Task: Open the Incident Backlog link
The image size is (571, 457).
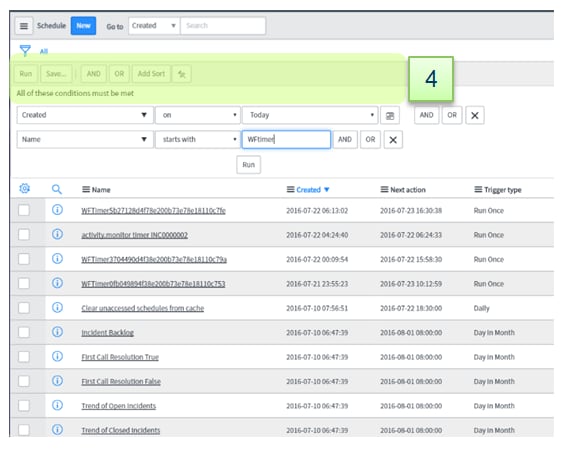Action: [x=107, y=333]
